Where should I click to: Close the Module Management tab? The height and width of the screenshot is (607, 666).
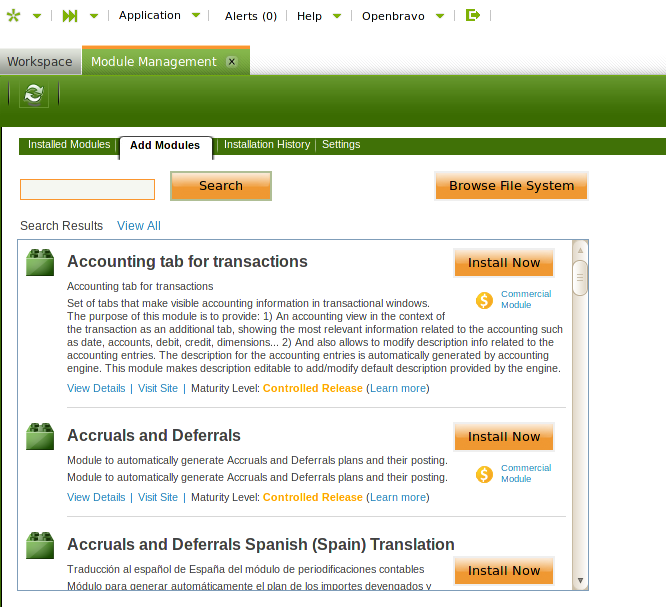232,62
